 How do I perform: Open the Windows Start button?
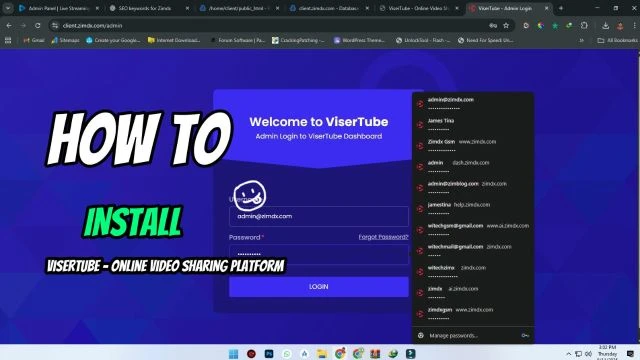tap(233, 353)
